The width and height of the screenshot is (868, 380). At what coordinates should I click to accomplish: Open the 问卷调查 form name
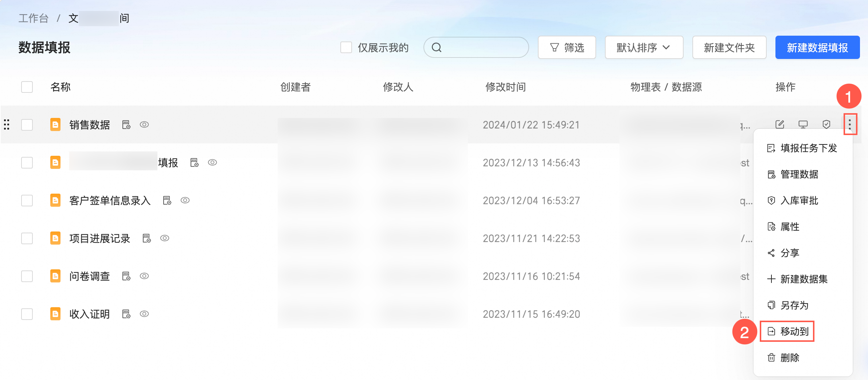(x=90, y=276)
